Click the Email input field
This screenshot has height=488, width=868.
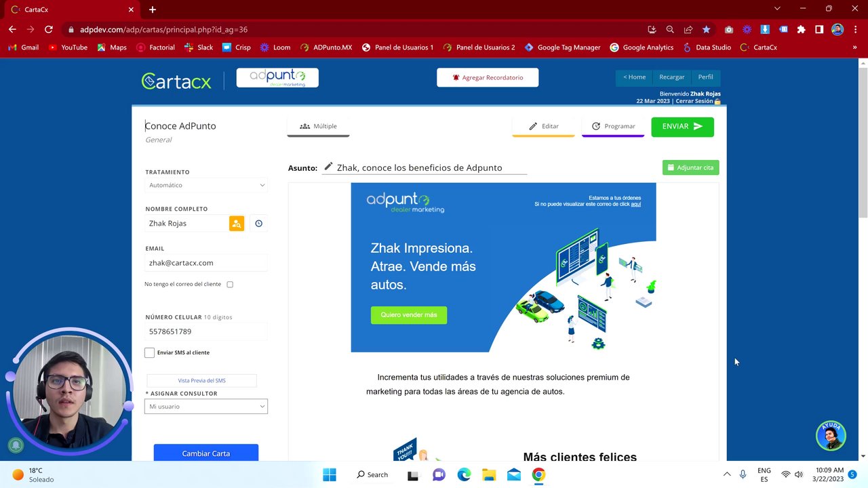click(x=206, y=263)
